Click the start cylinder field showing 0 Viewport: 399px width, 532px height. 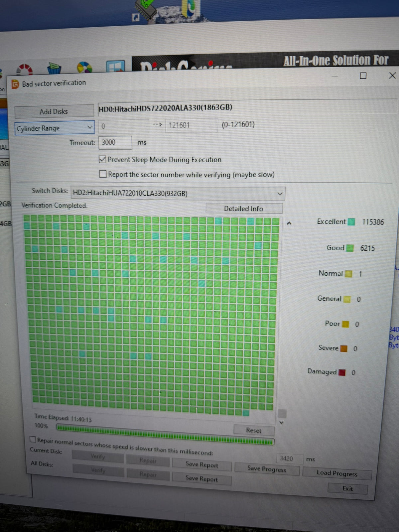click(123, 126)
